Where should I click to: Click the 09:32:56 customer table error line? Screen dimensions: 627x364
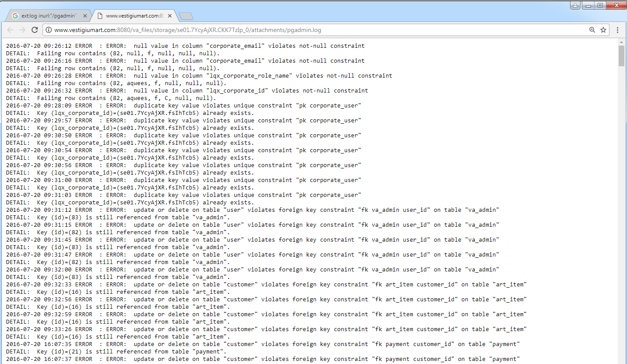click(x=266, y=299)
